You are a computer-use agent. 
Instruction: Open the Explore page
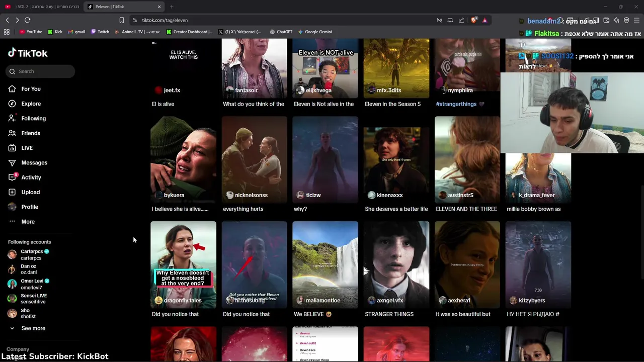[x=24, y=104]
